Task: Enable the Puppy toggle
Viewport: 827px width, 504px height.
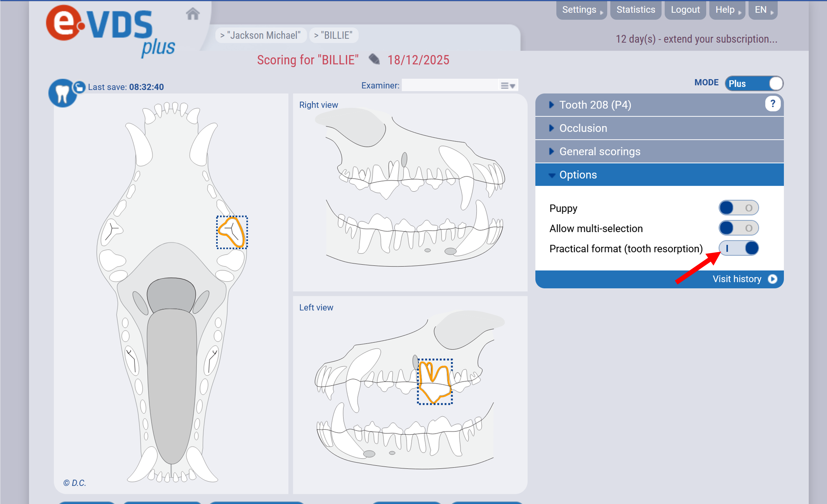Action: pos(738,208)
